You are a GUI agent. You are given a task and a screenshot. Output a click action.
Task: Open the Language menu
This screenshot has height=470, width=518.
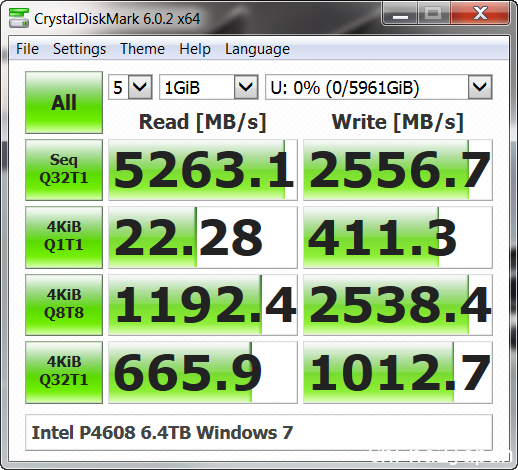coord(257,49)
